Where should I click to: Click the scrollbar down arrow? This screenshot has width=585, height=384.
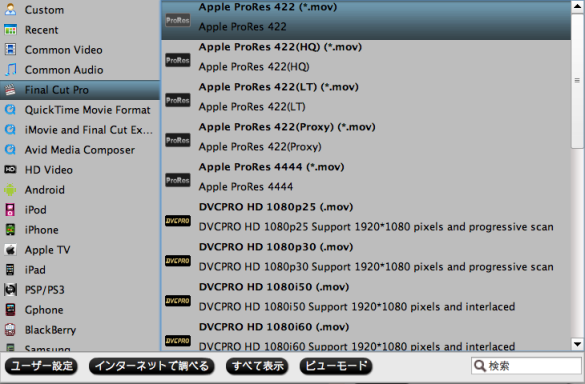click(577, 344)
